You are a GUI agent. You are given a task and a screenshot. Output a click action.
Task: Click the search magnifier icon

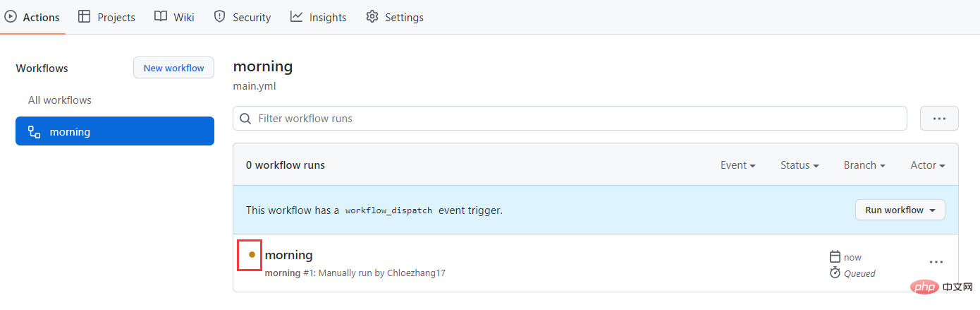(x=246, y=119)
